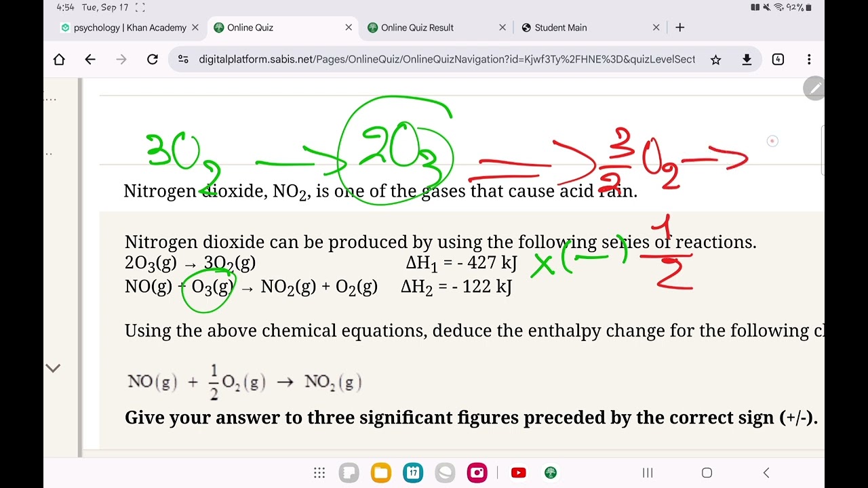Close the psychology Khan Academy tab

point(195,28)
